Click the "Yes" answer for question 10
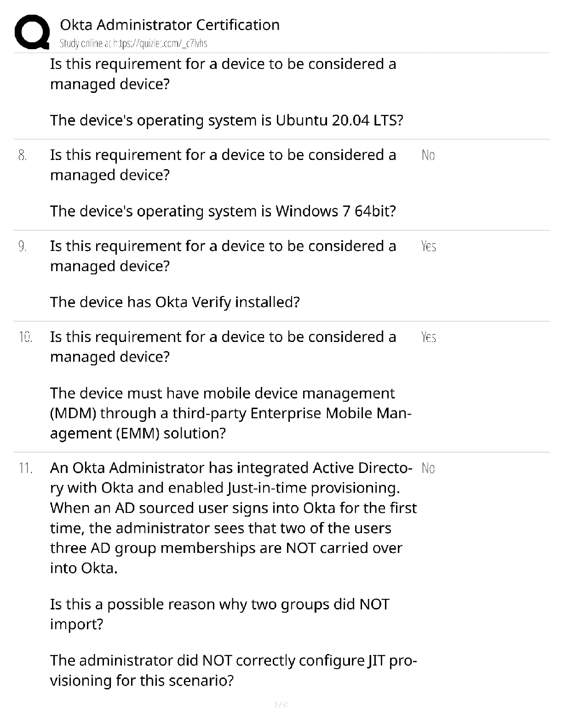 tap(428, 337)
